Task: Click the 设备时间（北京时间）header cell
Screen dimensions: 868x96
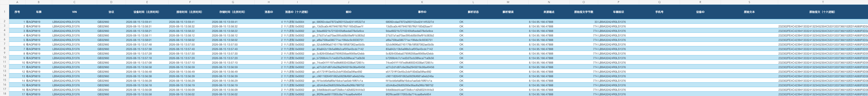Action: point(147,12)
